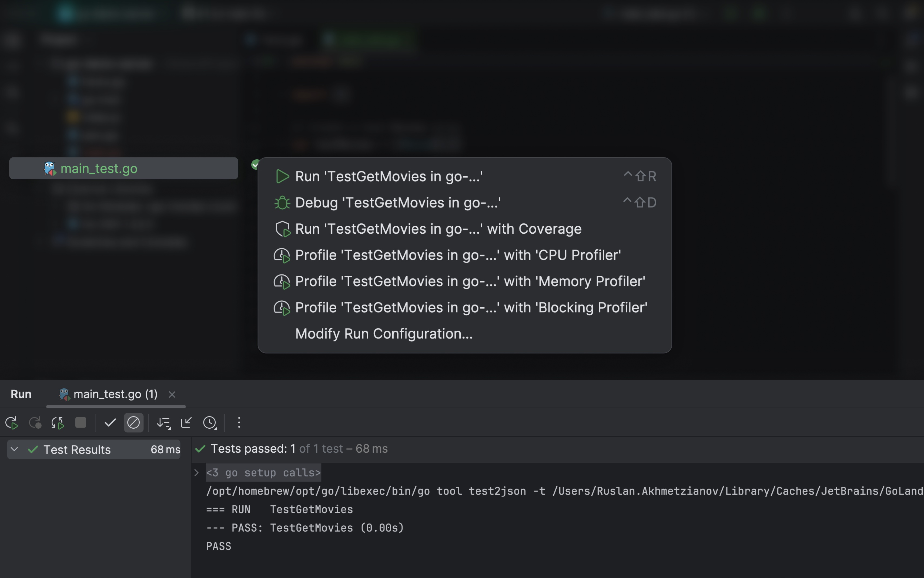Open the test run history
924x578 pixels.
tap(211, 423)
